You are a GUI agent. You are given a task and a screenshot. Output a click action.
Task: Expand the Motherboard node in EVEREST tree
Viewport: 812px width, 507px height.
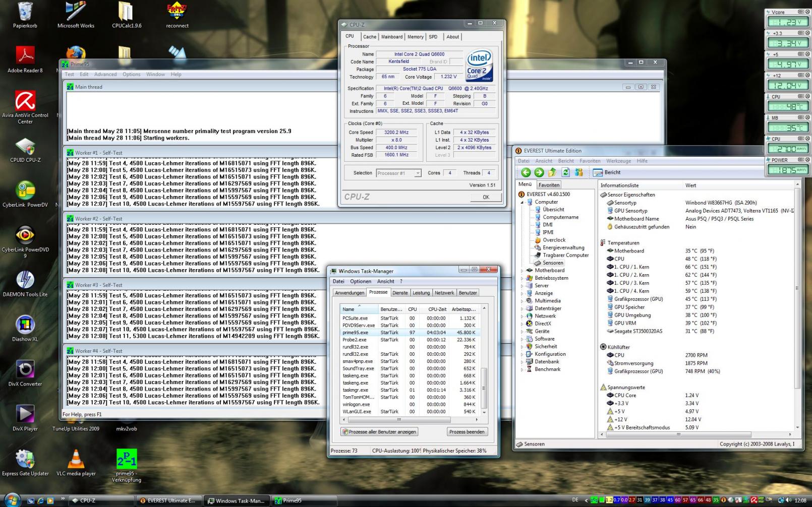[523, 271]
